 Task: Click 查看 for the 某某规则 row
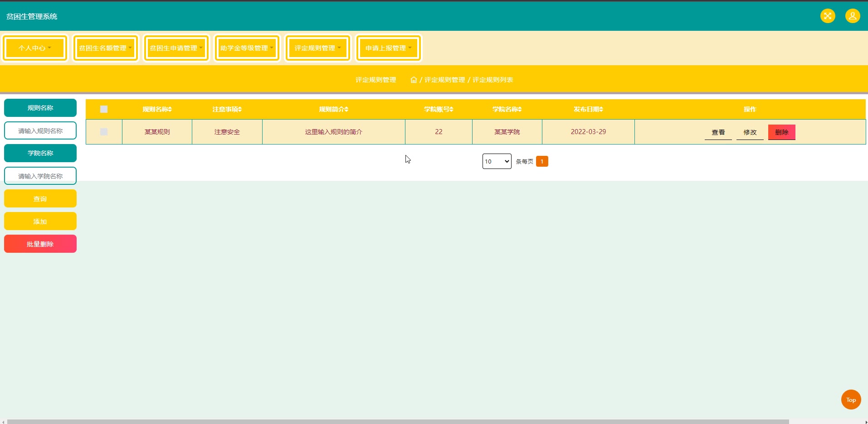(718, 132)
